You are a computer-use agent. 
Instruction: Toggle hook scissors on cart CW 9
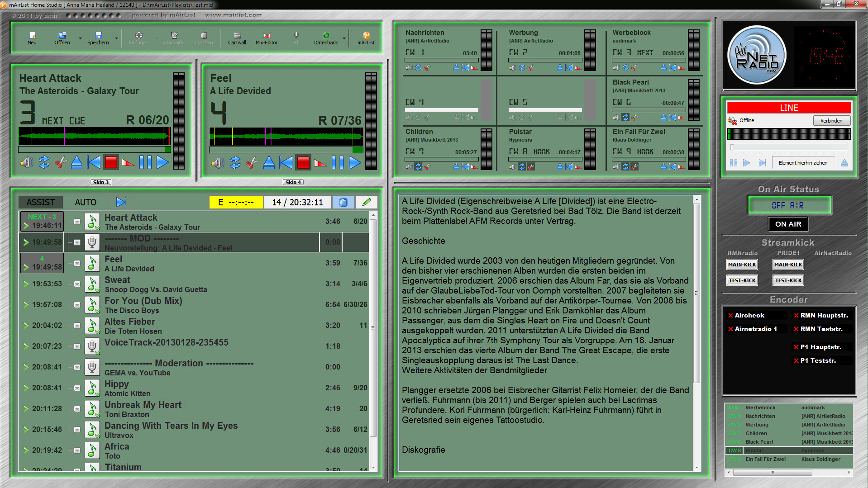[x=634, y=167]
